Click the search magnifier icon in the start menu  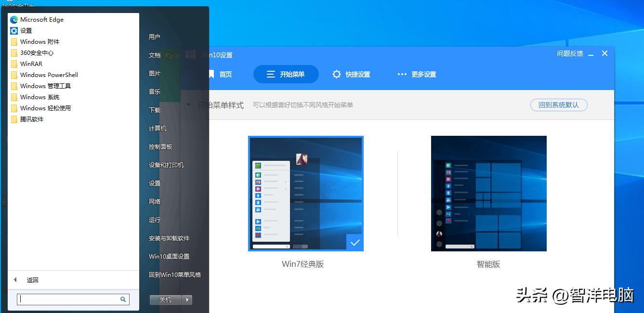123,299
